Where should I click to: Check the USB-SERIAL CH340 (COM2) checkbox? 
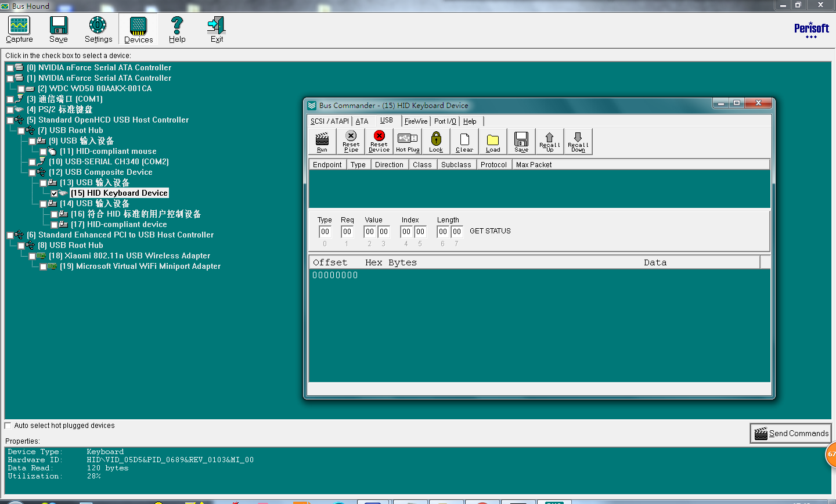32,162
